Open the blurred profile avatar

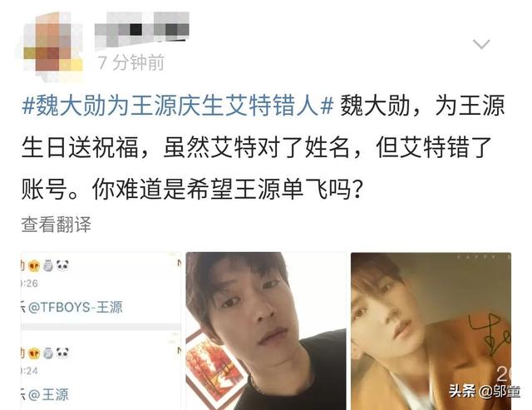52,46
